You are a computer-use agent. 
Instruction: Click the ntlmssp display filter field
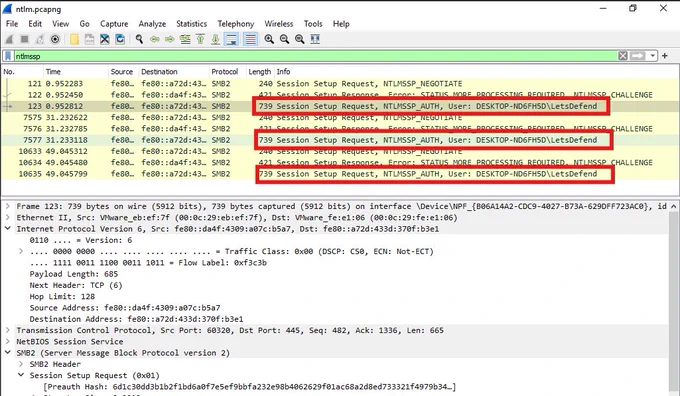pos(315,56)
